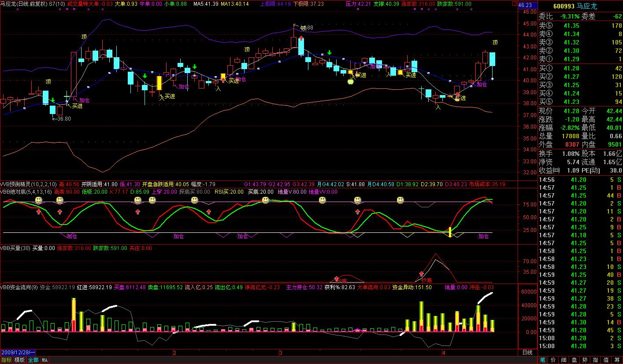
Task: Click the 14:56 41.20 5 S trade row
Action: [x=581, y=180]
